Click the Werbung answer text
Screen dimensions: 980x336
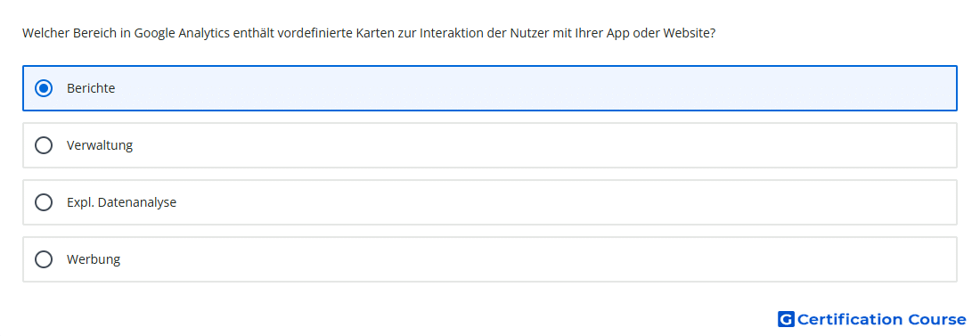point(94,259)
